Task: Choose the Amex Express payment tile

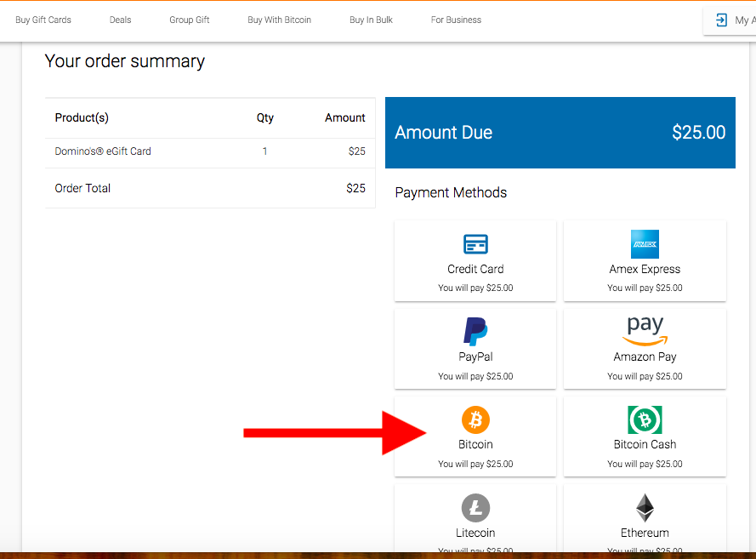Action: click(645, 260)
